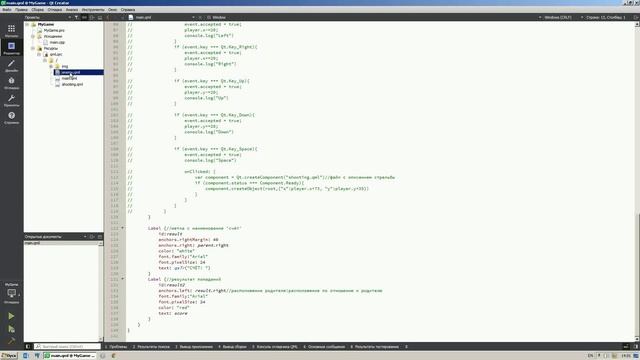Run the project with the green play button

point(11,316)
